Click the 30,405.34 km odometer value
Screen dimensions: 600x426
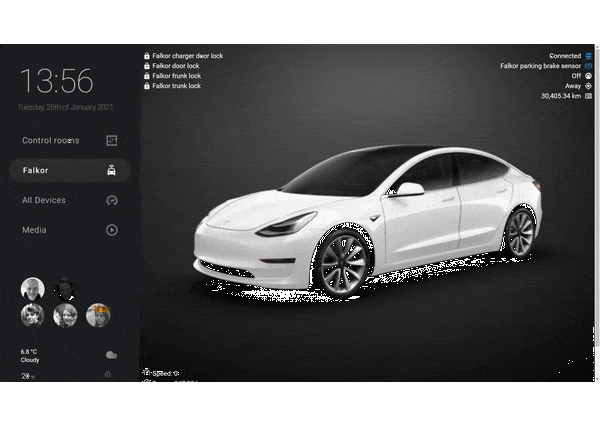click(561, 96)
